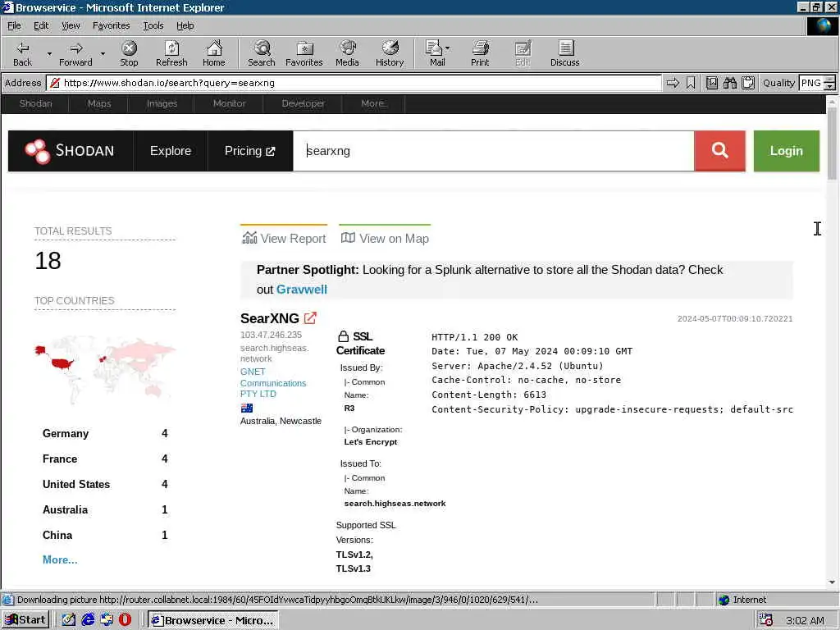This screenshot has height=630, width=840.
Task: Click the picture icon right of bookmark
Action: 711,83
